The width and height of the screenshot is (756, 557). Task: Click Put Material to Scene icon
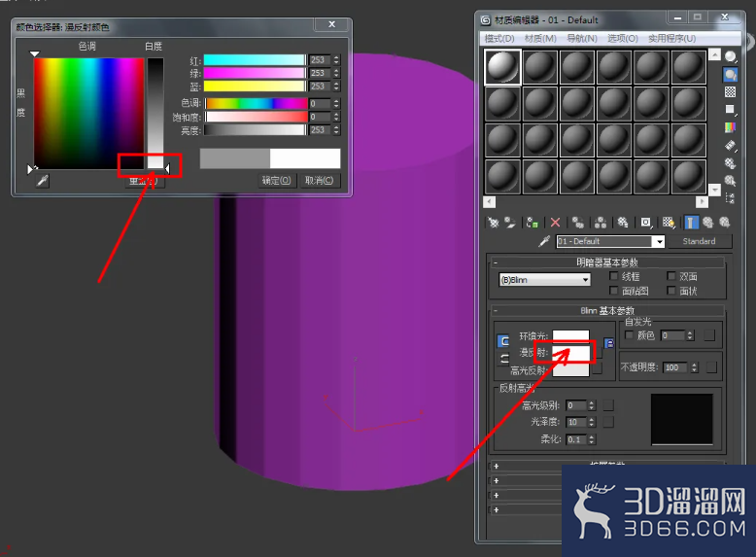tap(509, 223)
